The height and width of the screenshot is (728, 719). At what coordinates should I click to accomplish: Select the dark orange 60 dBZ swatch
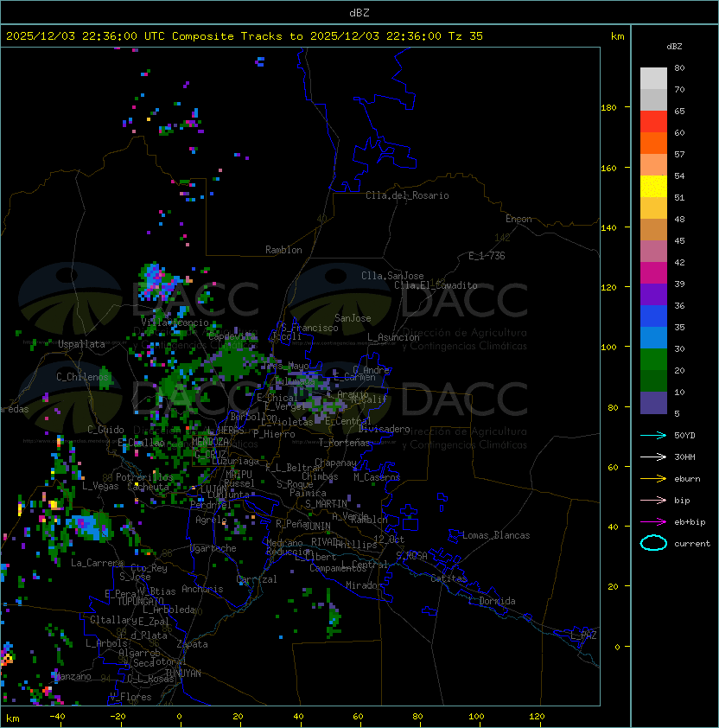click(x=653, y=143)
